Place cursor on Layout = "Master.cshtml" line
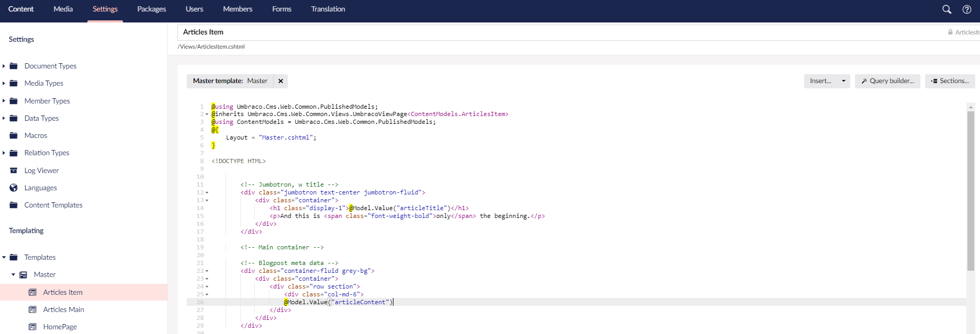The width and height of the screenshot is (980, 334). coord(271,137)
